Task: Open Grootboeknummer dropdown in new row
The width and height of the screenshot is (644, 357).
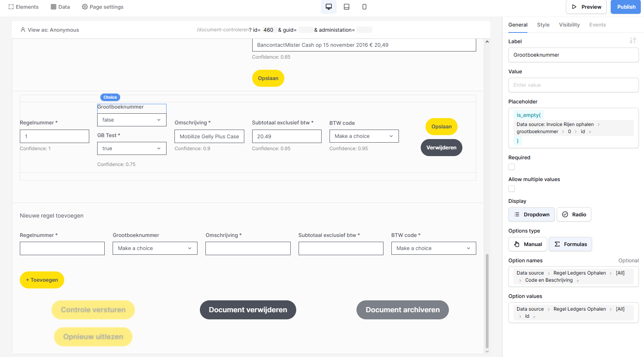Action: click(x=155, y=248)
